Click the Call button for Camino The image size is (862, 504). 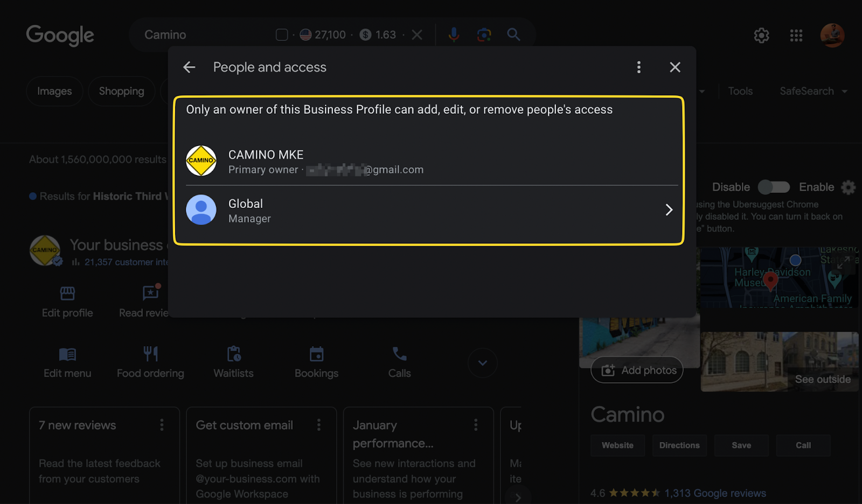point(803,446)
